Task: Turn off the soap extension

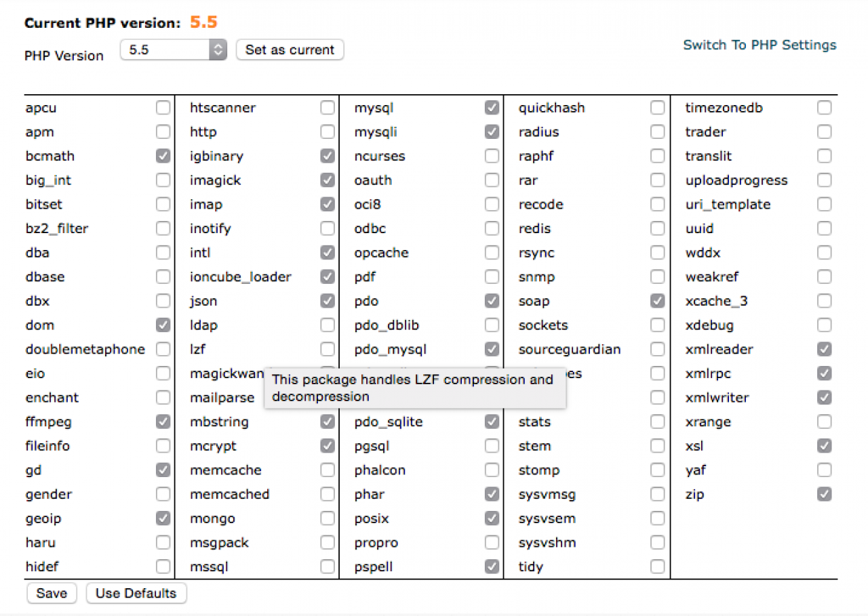Action: 657,301
